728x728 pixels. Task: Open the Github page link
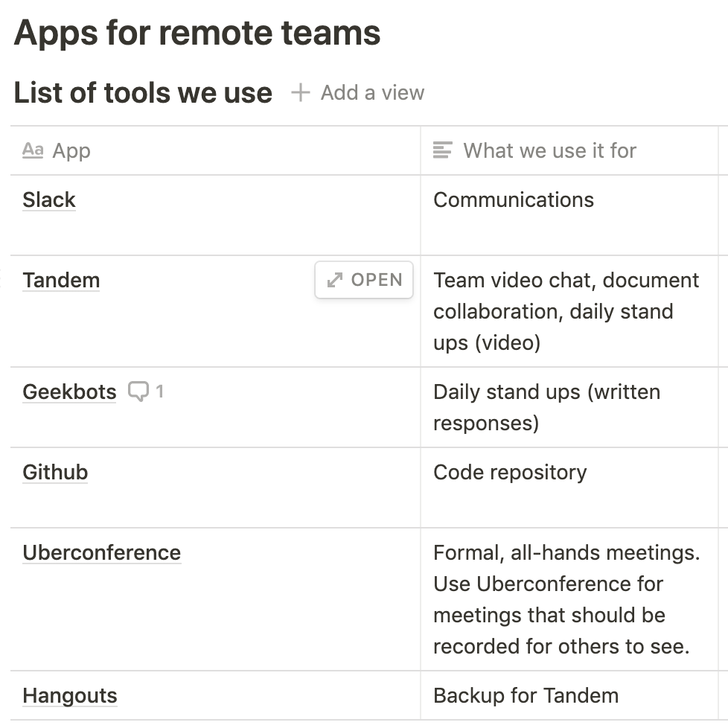tap(55, 472)
